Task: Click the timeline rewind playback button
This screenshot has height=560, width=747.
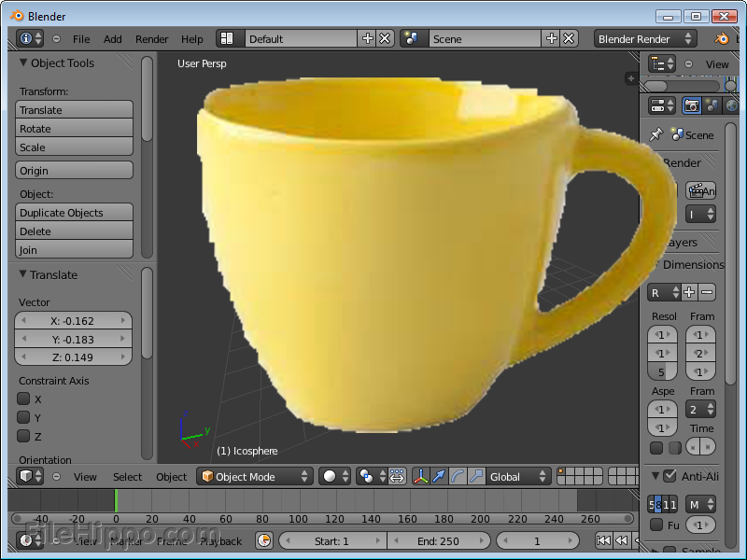Action: pos(621,540)
